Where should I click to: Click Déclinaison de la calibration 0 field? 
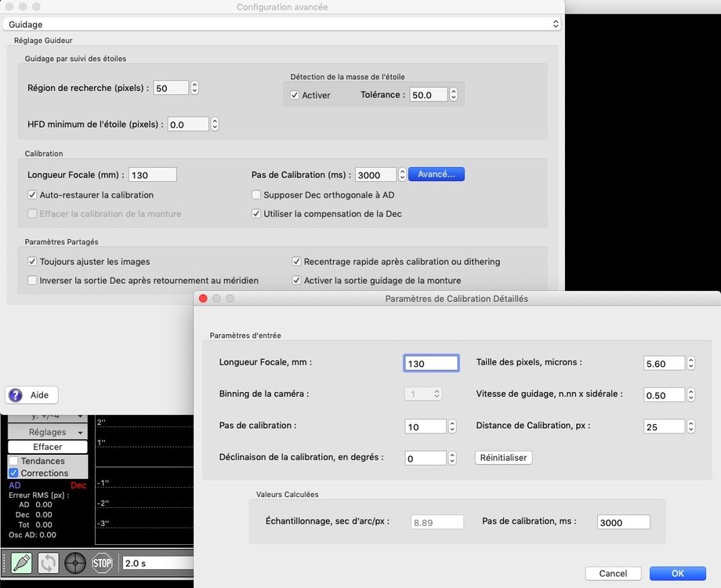pyautogui.click(x=426, y=458)
